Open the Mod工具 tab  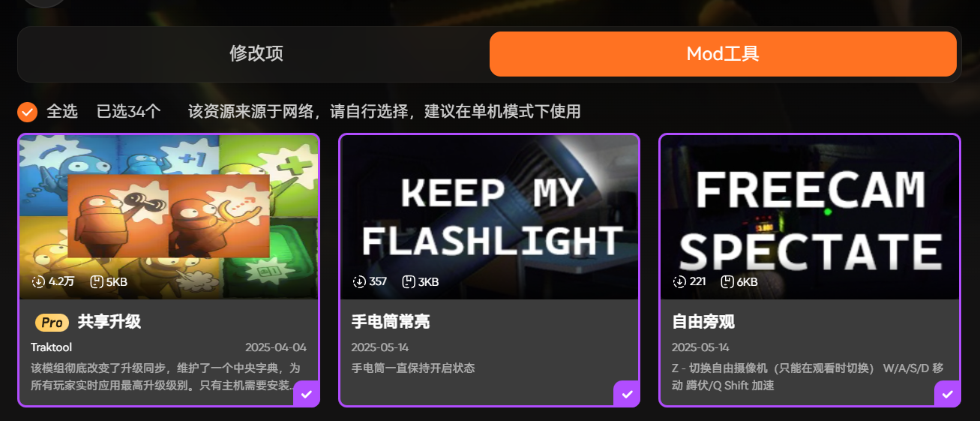723,54
